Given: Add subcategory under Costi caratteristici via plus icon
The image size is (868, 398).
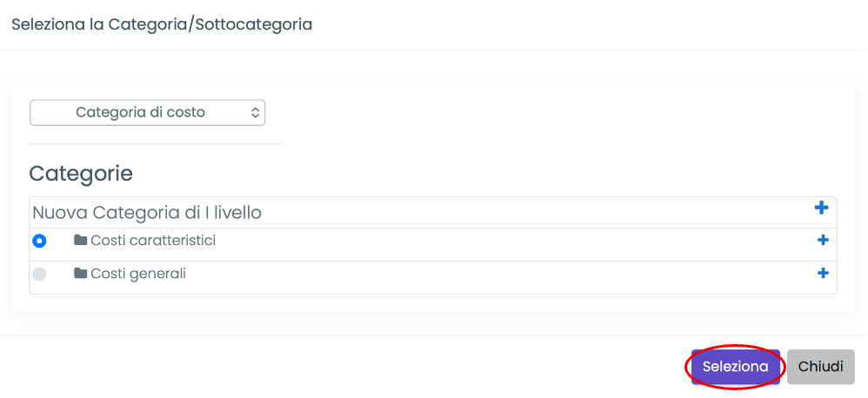Looking at the screenshot, I should point(823,241).
